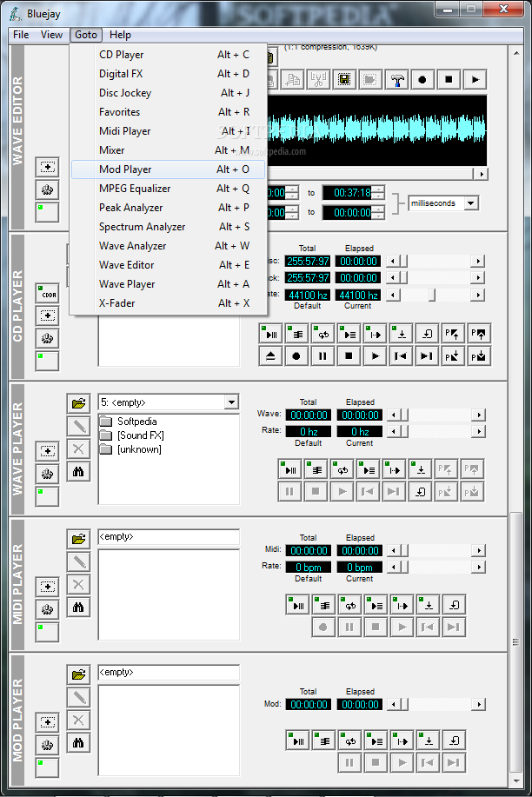
Task: Play the CD in CD Player
Action: point(375,355)
